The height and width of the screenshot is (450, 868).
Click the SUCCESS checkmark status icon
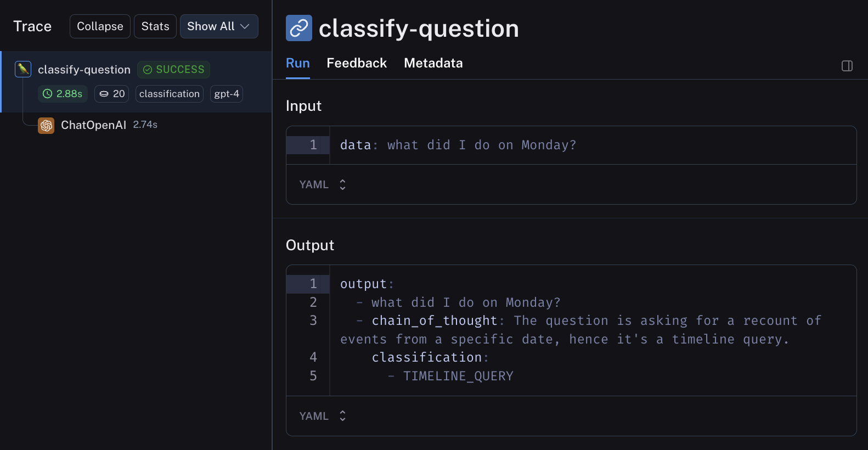(148, 70)
